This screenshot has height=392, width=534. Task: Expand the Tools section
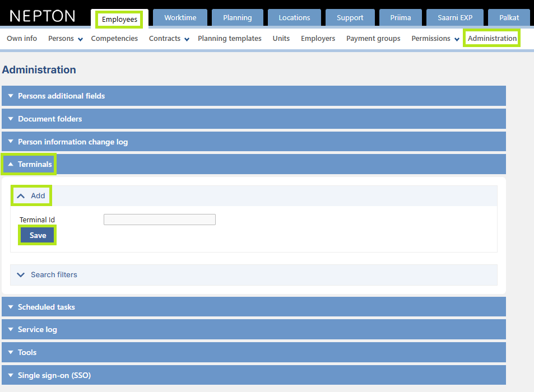click(x=254, y=352)
